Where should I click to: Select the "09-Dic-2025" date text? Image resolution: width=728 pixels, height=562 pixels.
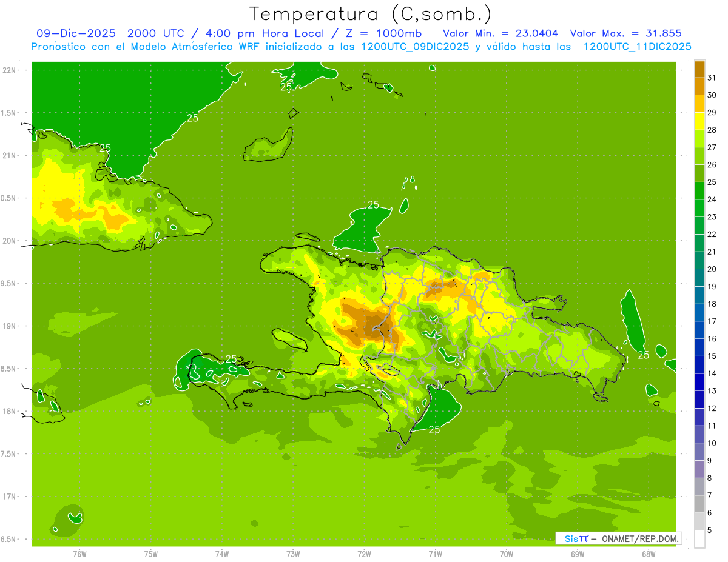click(77, 33)
